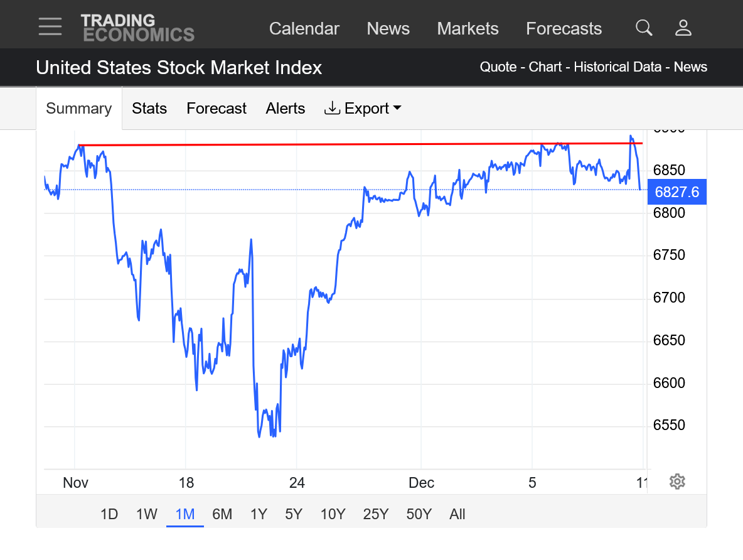
Task: Click the 6827.6 current price label
Action: 676,192
